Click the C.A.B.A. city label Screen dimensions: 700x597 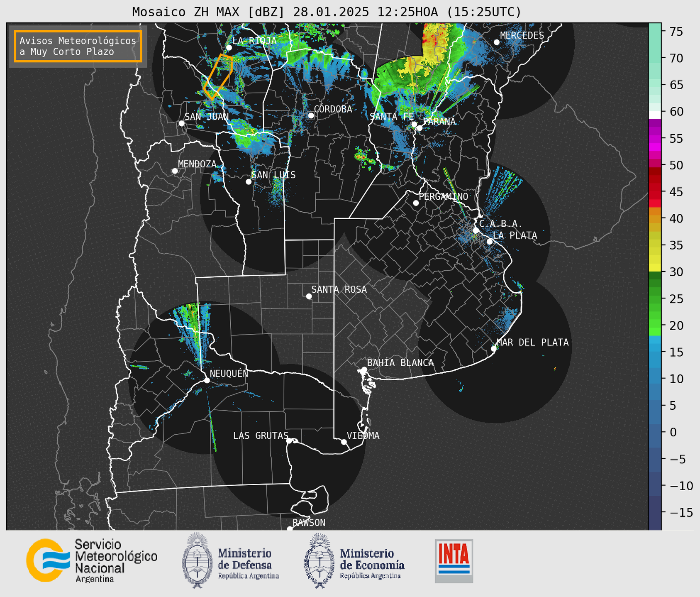[500, 224]
